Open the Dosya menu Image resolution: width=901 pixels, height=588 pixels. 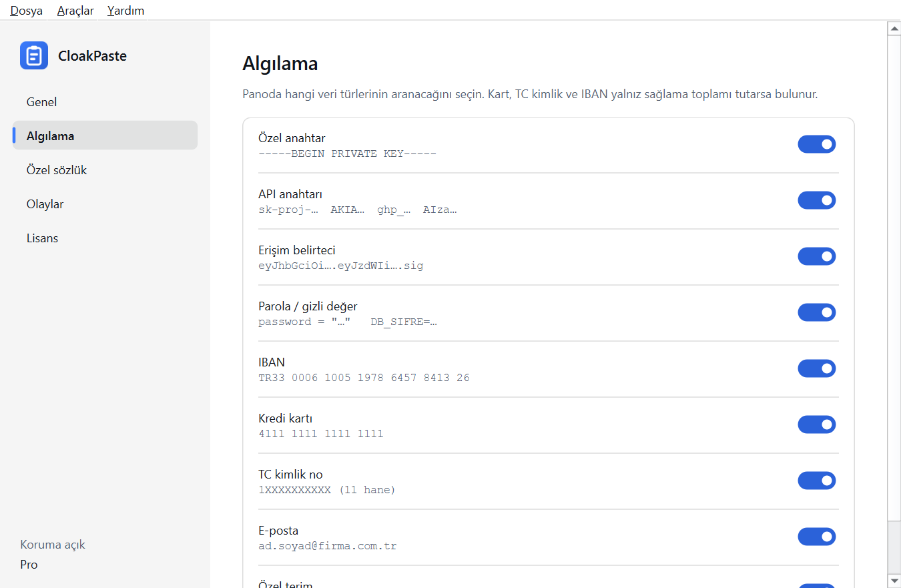[27, 10]
